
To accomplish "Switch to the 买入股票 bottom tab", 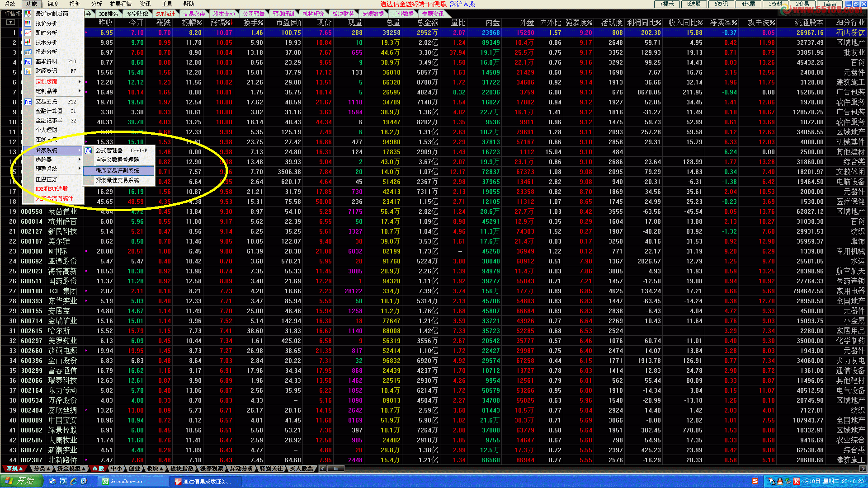I will [302, 469].
